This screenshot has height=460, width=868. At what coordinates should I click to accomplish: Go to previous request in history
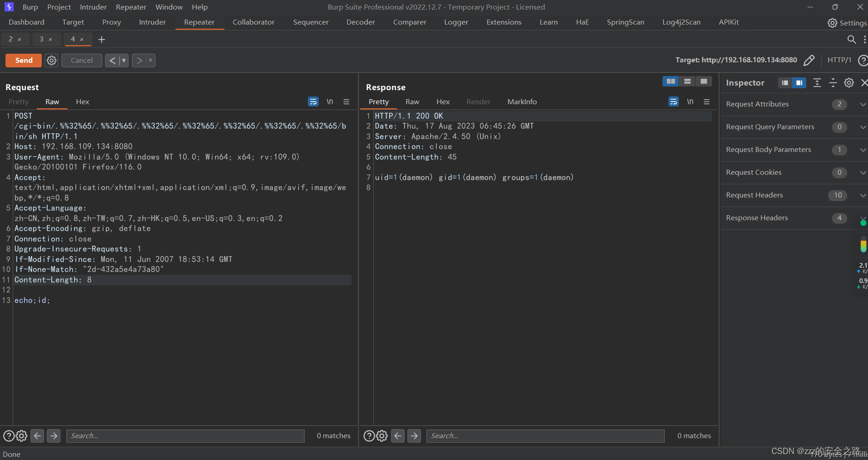[x=112, y=61]
